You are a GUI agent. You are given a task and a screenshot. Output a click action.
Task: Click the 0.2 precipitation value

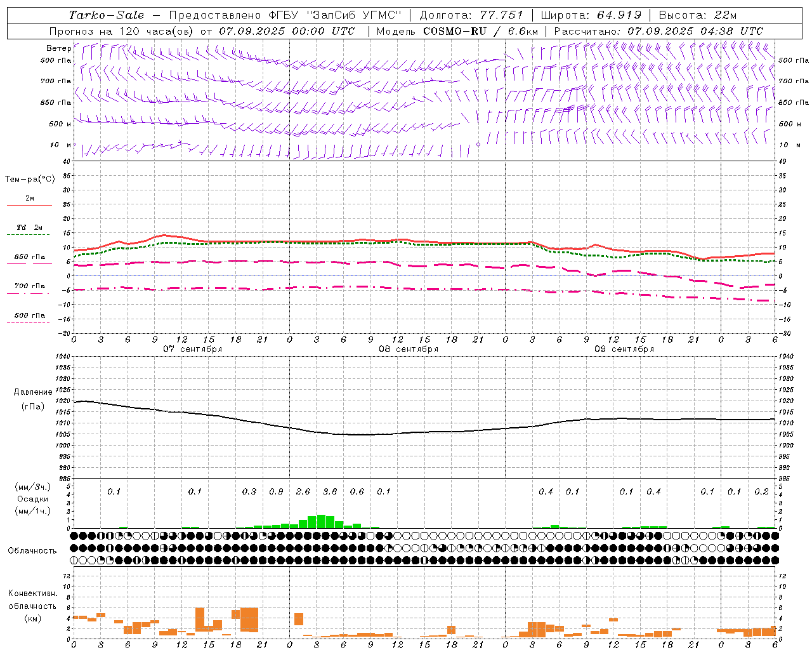pyautogui.click(x=762, y=491)
